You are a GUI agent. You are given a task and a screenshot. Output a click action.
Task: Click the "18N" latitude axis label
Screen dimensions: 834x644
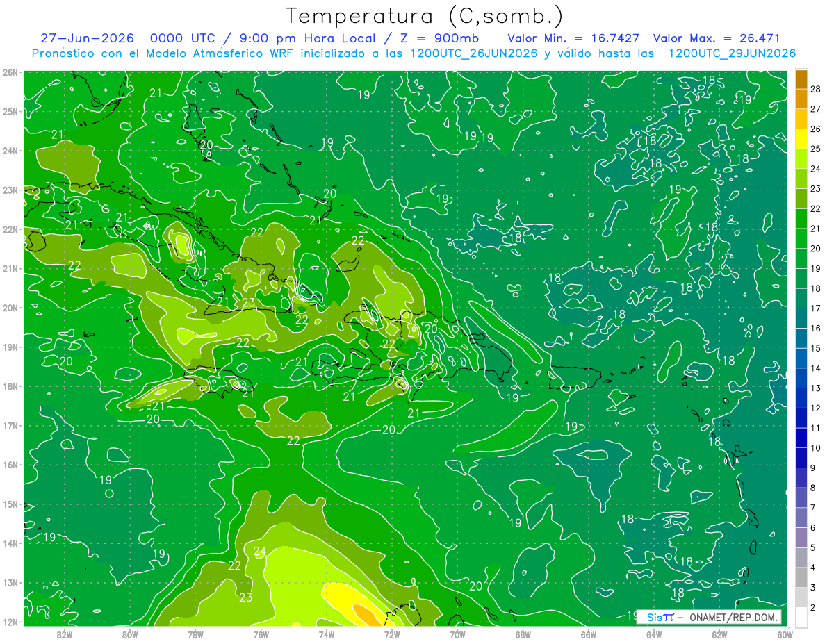point(10,386)
